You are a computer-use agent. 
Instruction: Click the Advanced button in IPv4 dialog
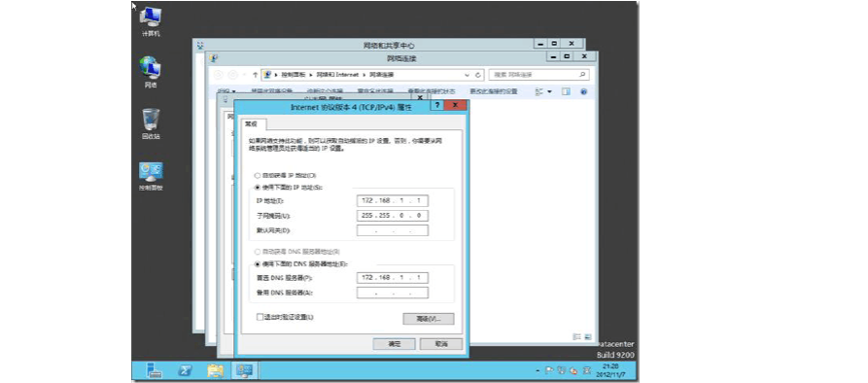[x=429, y=319]
